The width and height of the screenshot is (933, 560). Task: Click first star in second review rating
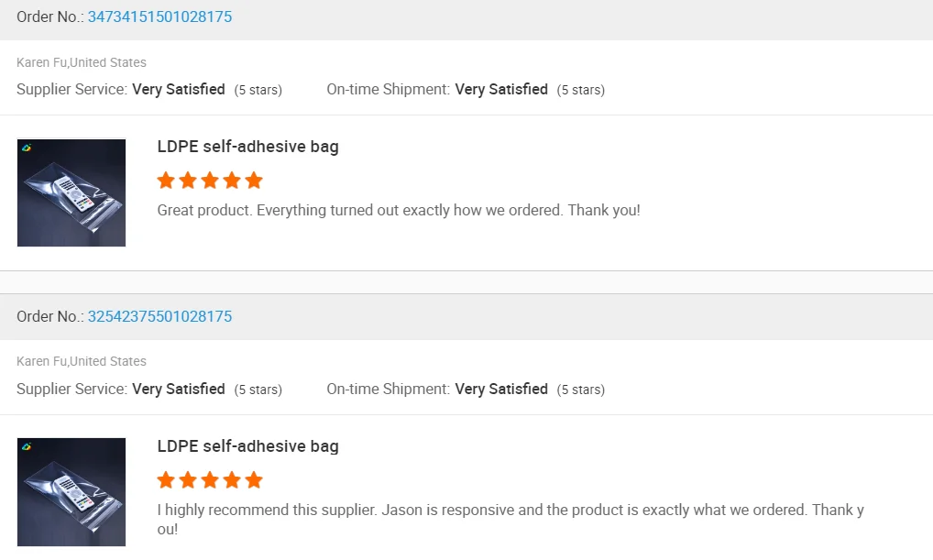tap(166, 480)
